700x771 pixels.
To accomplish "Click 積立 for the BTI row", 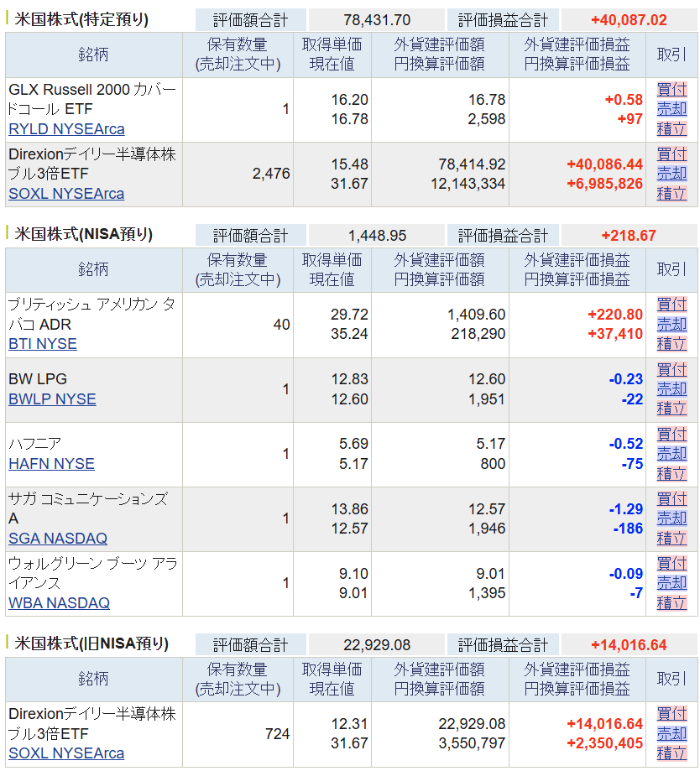I will pos(671,344).
